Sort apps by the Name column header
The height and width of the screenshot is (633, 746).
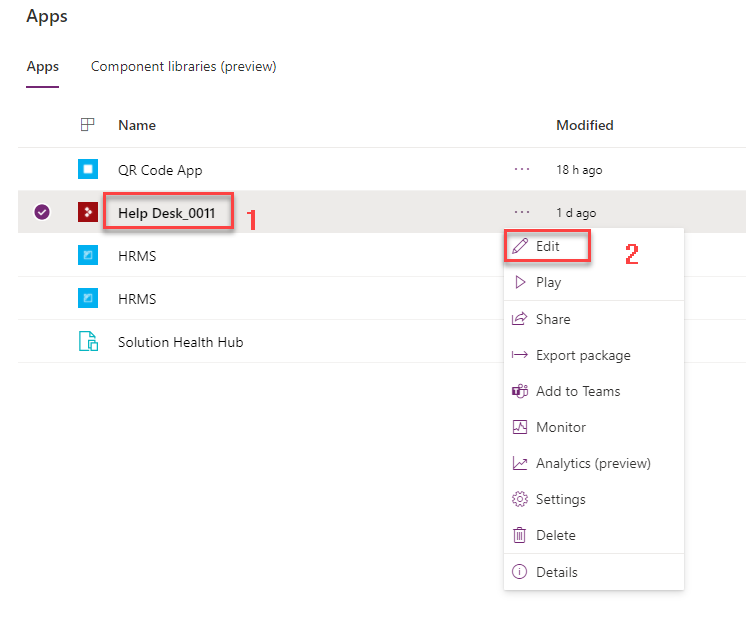click(137, 126)
